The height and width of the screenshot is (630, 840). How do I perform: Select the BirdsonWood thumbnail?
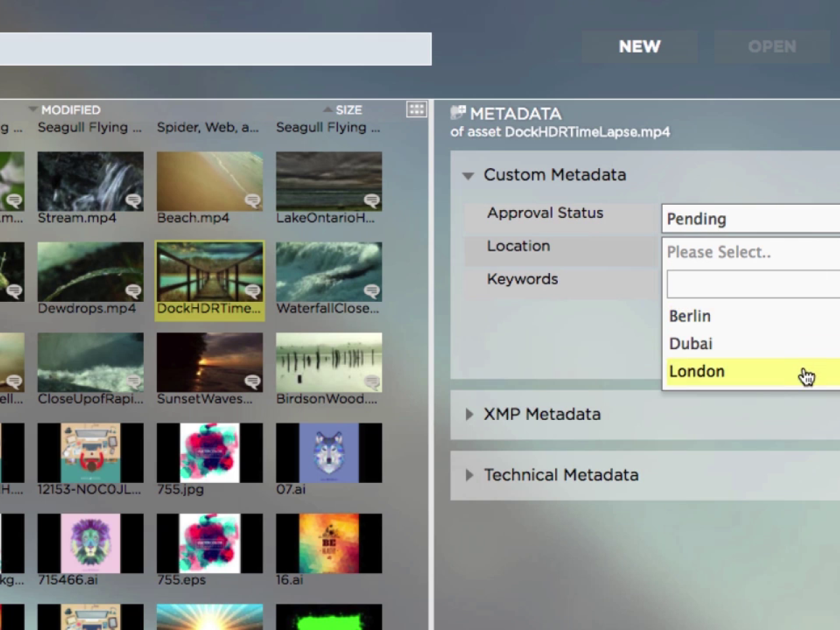point(329,362)
